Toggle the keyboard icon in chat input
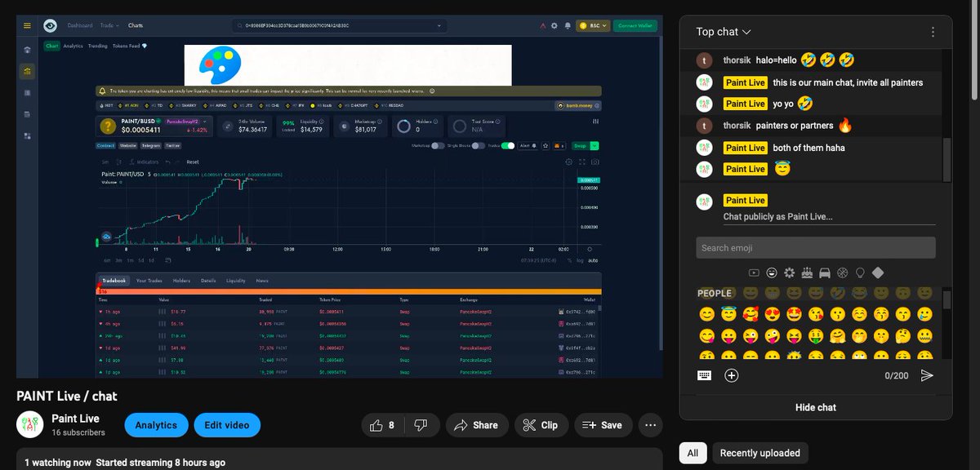 click(x=704, y=375)
